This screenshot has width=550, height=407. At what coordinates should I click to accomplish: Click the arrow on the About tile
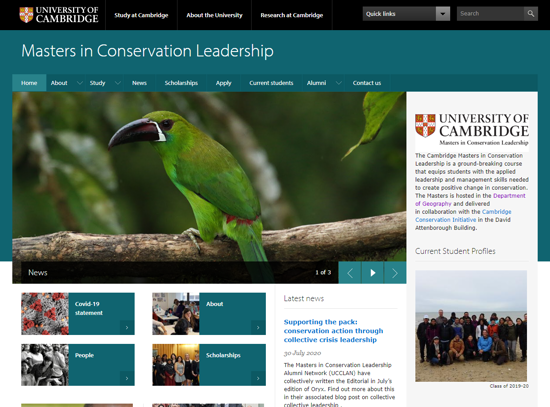pyautogui.click(x=258, y=328)
